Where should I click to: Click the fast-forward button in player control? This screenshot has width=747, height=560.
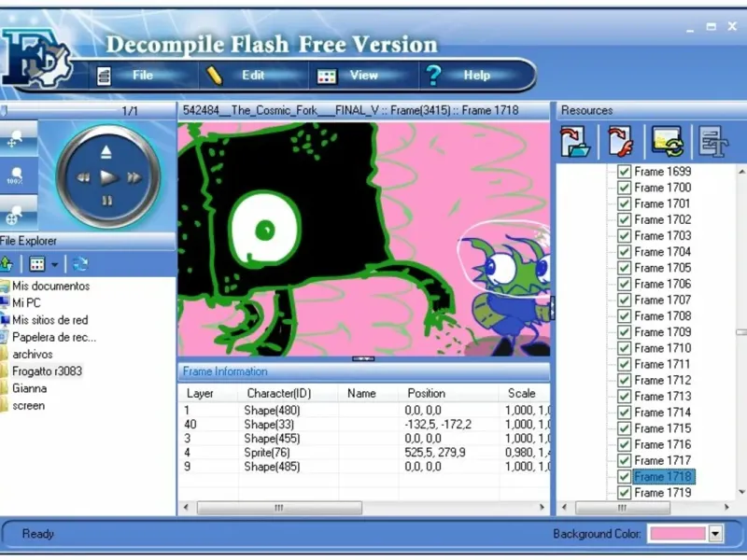(134, 178)
